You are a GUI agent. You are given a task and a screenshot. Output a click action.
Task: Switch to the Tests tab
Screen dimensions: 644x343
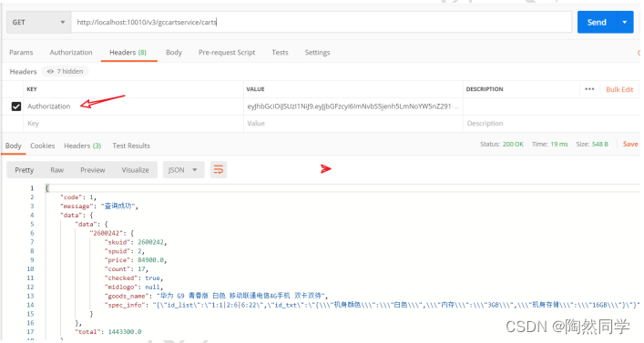(x=280, y=53)
